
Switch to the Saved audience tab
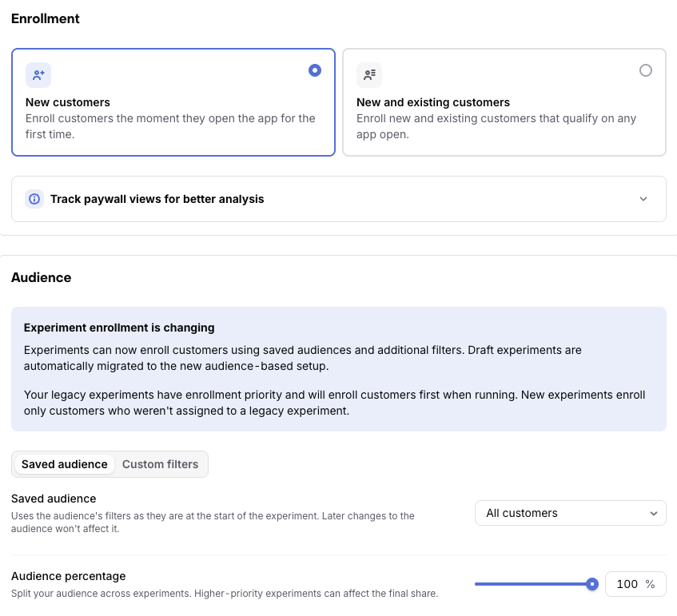point(64,464)
